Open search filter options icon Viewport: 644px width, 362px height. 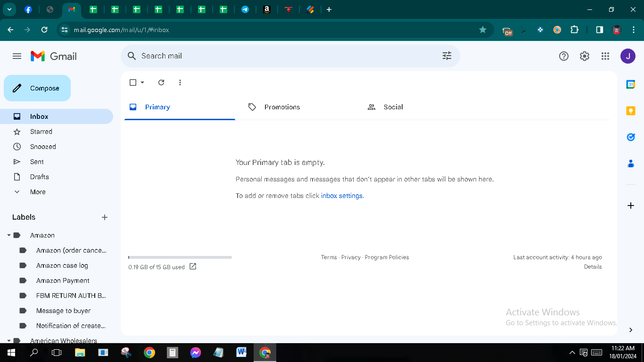(x=447, y=56)
